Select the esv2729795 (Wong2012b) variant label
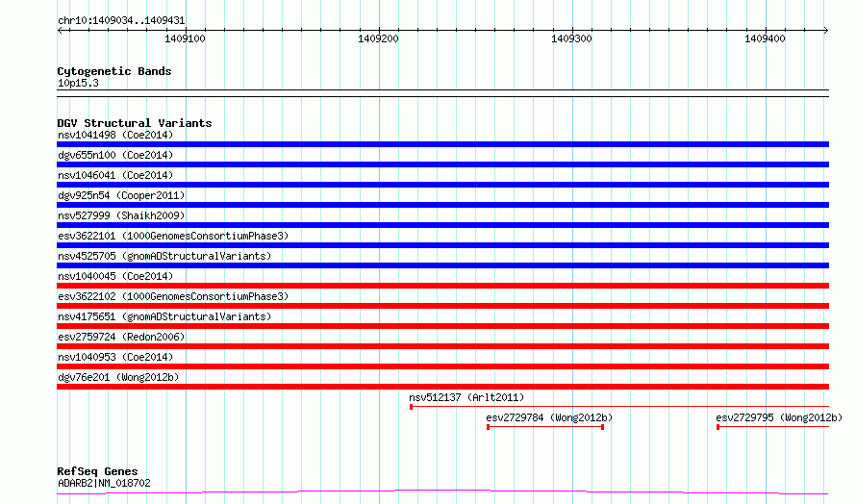The image size is (856, 504). point(779,417)
